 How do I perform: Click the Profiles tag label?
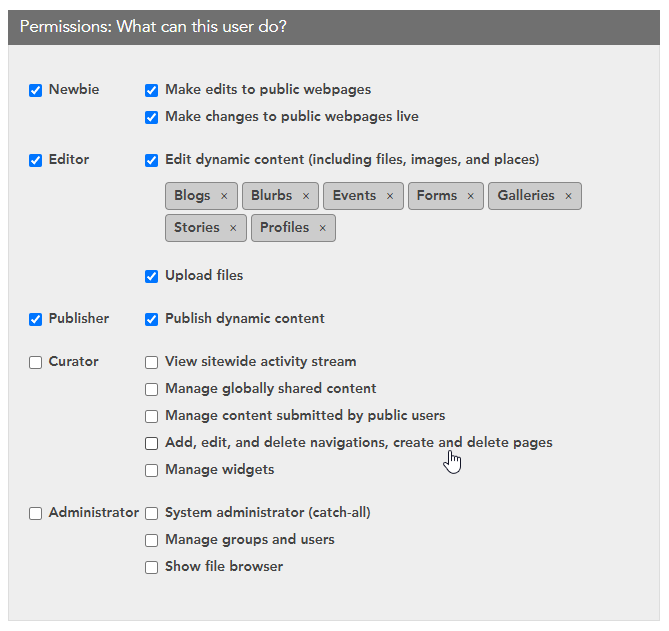coord(284,228)
